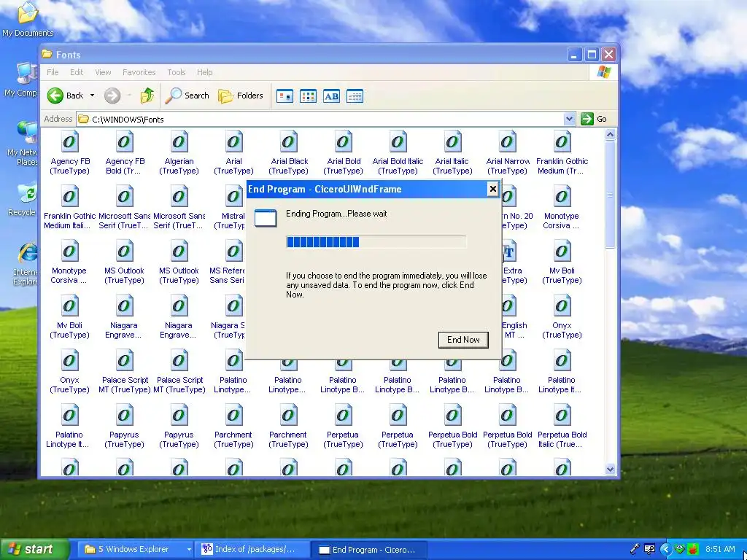747x560 pixels.
Task: Open the Back button history dropdown
Action: click(x=92, y=96)
